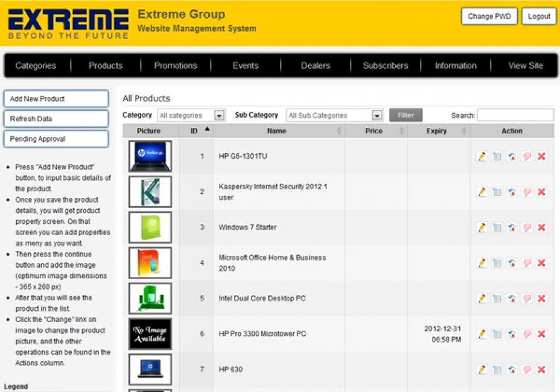
Task: Log out using the Logout button
Action: [539, 16]
